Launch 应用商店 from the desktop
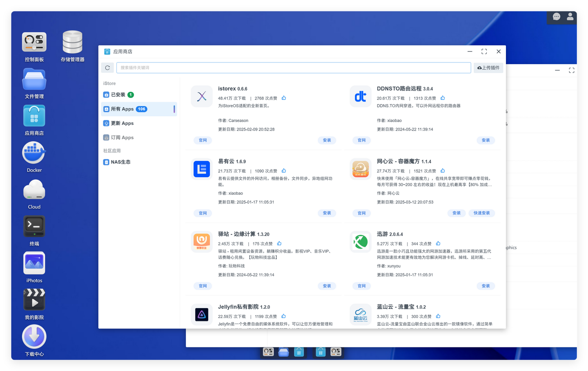588x371 pixels. click(x=34, y=116)
